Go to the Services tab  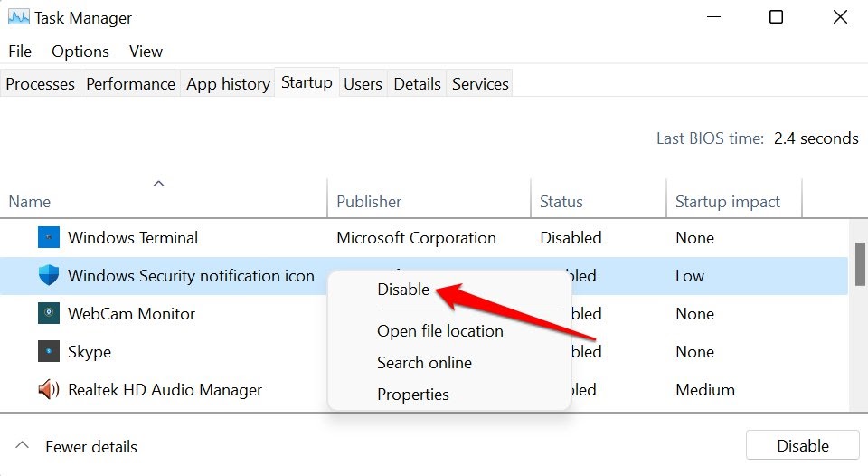[x=480, y=84]
